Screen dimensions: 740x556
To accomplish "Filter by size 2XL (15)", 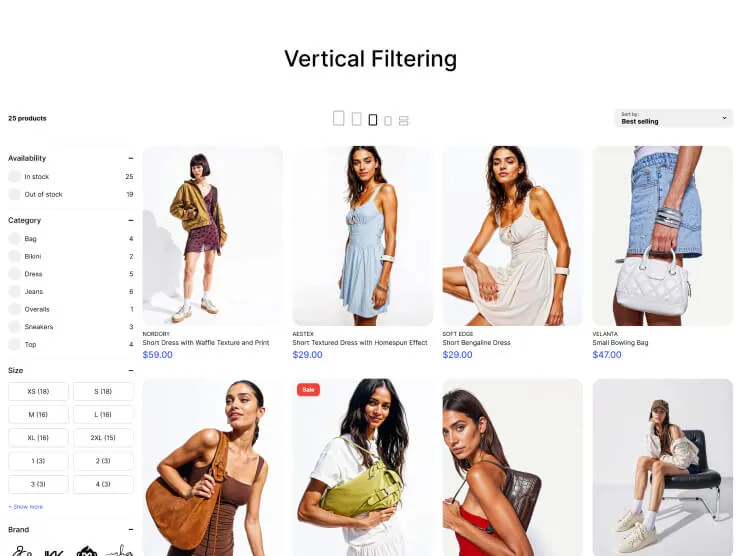I will pyautogui.click(x=103, y=438).
